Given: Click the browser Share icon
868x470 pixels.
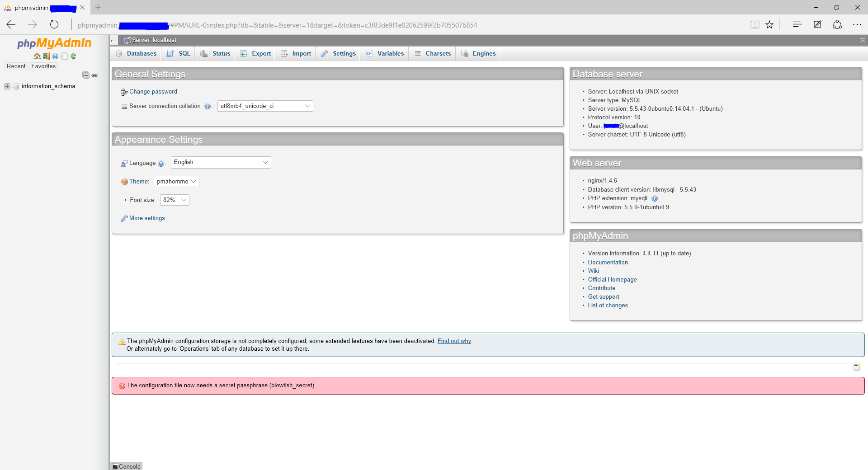Looking at the screenshot, I should coord(837,24).
